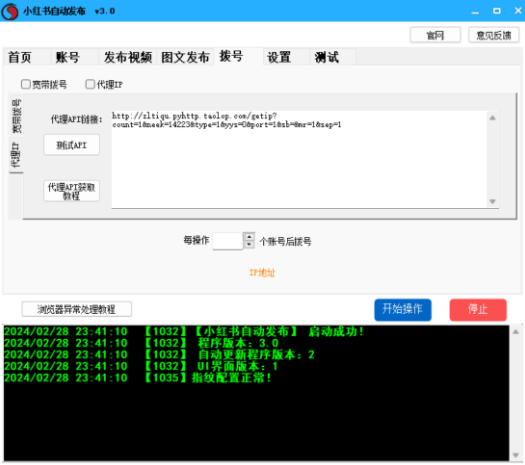This screenshot has height=465, width=525.
Task: Open the 发布视频 tab
Action: [x=128, y=57]
